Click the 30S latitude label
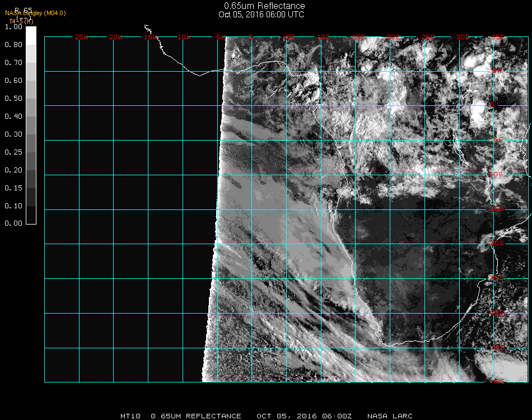The width and height of the screenshot is (532, 420). pyautogui.click(x=496, y=312)
